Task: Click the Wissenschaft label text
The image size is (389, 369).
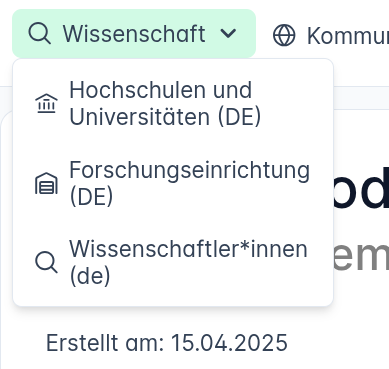Action: pos(134,34)
